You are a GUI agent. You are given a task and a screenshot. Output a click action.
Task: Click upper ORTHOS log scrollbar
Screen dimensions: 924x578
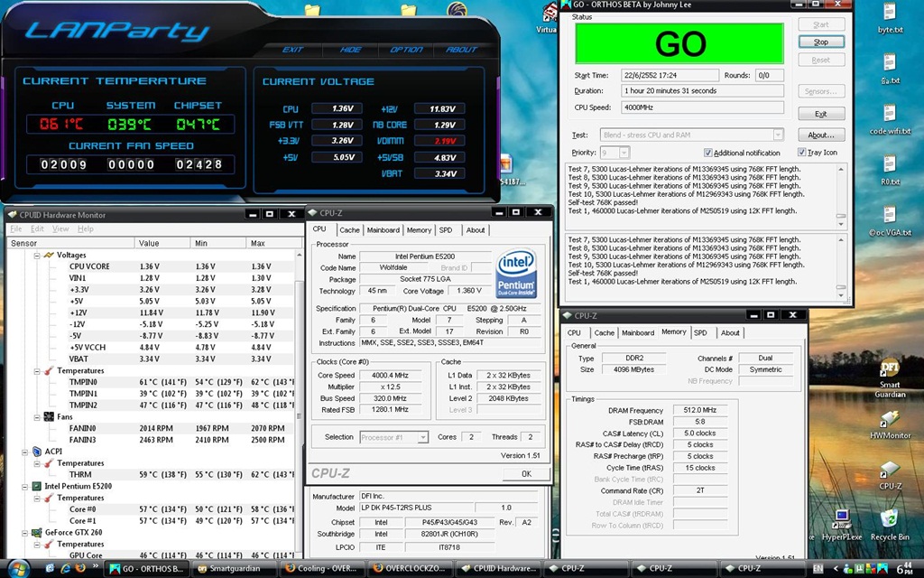[x=841, y=196]
